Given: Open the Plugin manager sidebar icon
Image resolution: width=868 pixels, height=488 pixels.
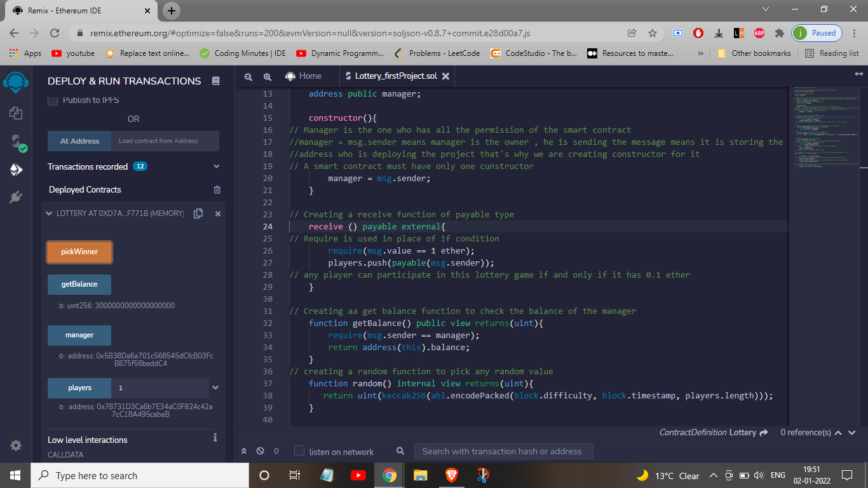Looking at the screenshot, I should click(x=16, y=197).
